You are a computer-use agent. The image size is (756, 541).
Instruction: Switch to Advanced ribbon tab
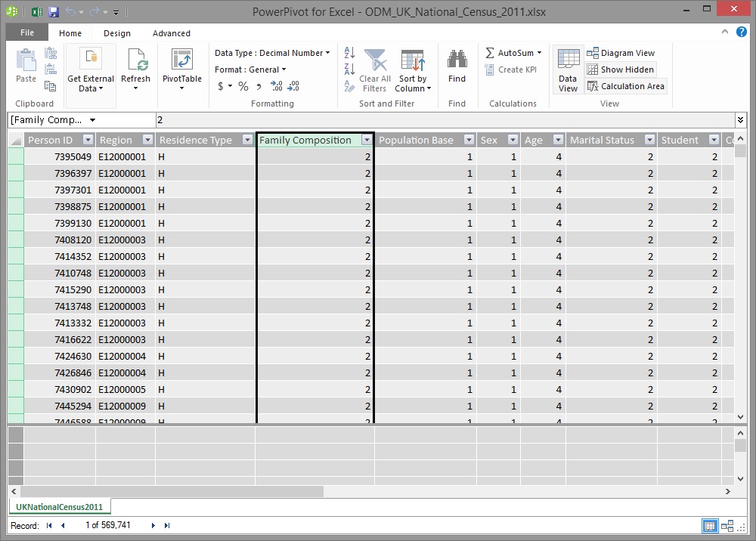tap(171, 33)
